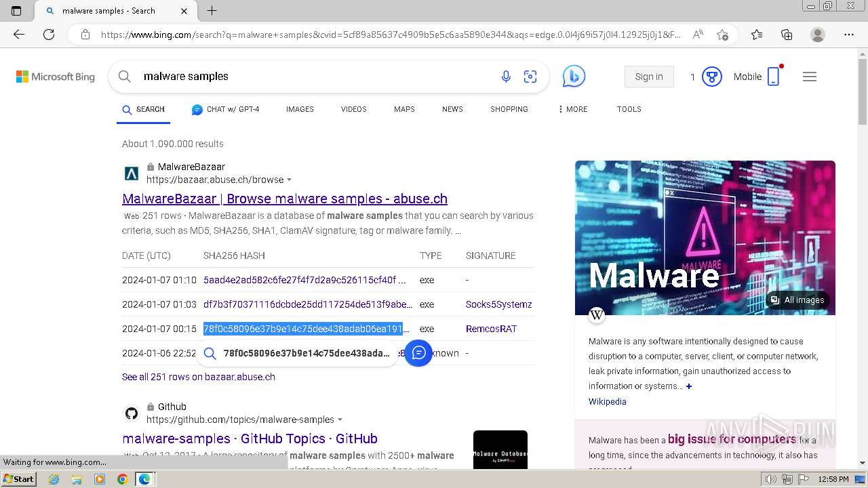Click the Wikipedia W logo icon
This screenshot has width=868, height=488.
click(x=597, y=314)
